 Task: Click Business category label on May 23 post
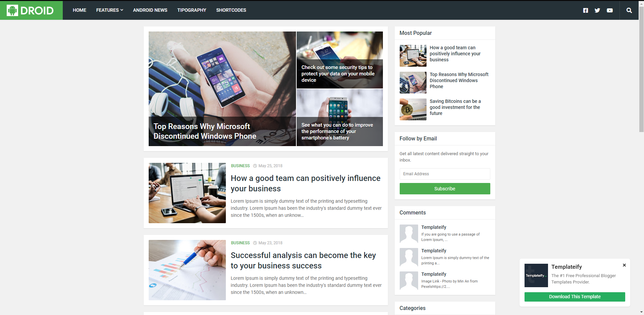click(240, 243)
